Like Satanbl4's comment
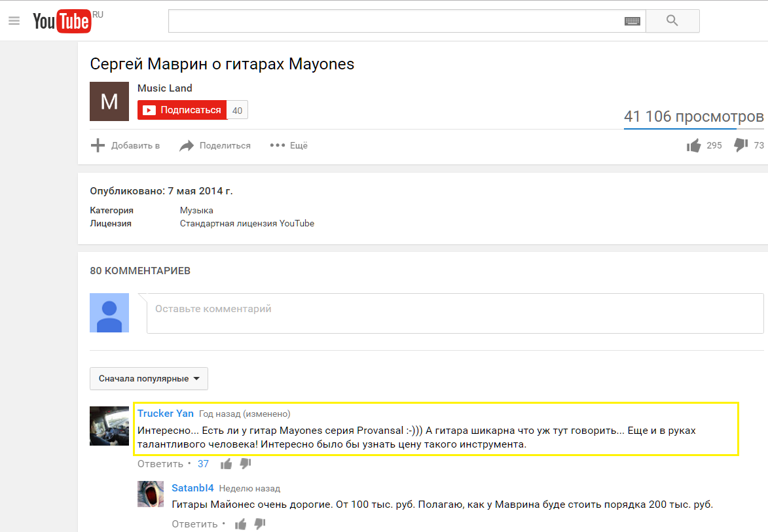 (240, 524)
